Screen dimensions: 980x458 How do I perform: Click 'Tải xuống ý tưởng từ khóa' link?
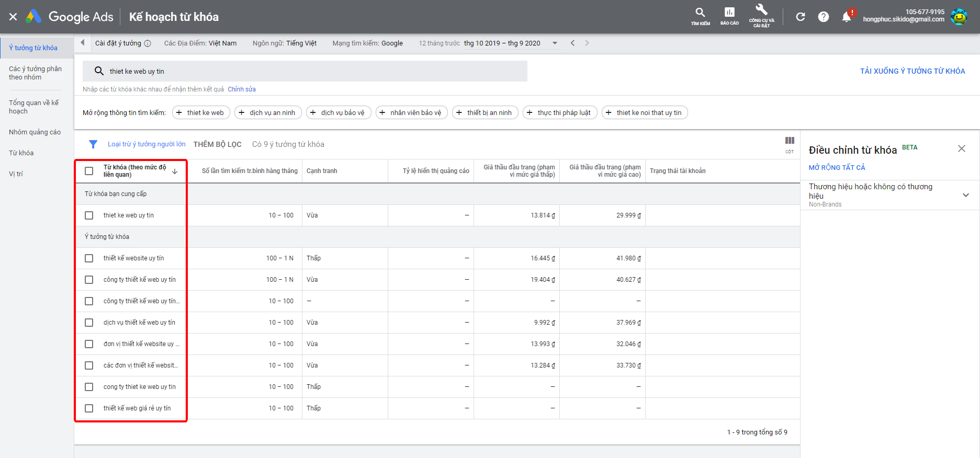click(x=913, y=71)
